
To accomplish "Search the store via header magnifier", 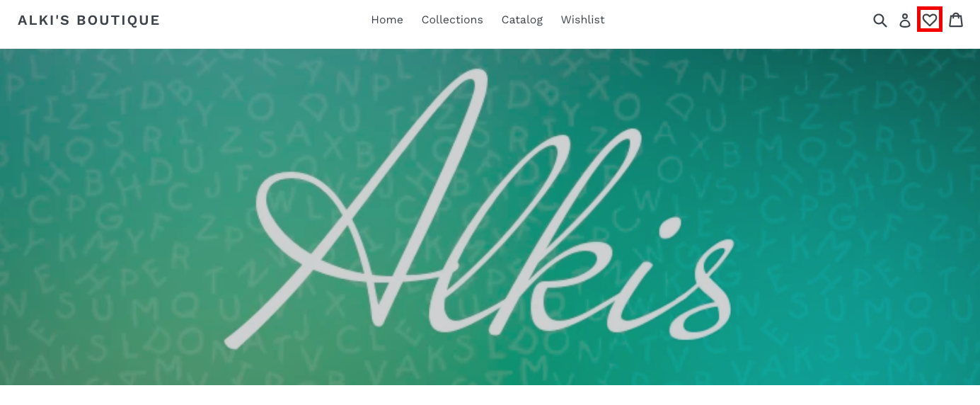I will pyautogui.click(x=880, y=21).
